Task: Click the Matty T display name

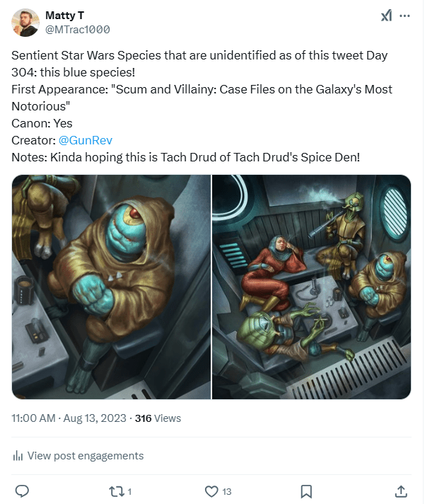Action: coord(64,15)
